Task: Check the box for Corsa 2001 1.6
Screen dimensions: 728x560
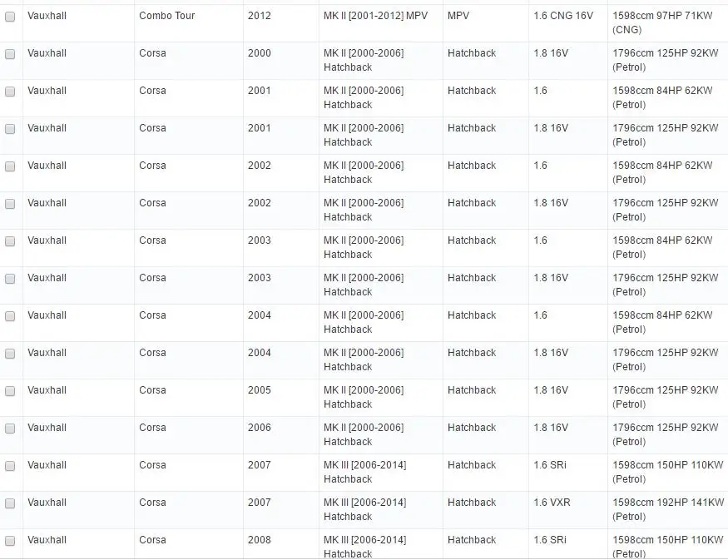Action: (10, 92)
